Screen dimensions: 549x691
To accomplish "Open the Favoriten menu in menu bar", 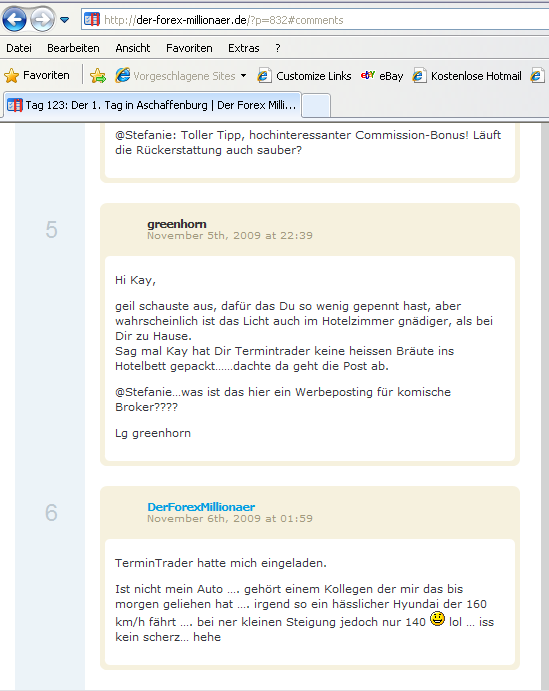I will [x=189, y=48].
